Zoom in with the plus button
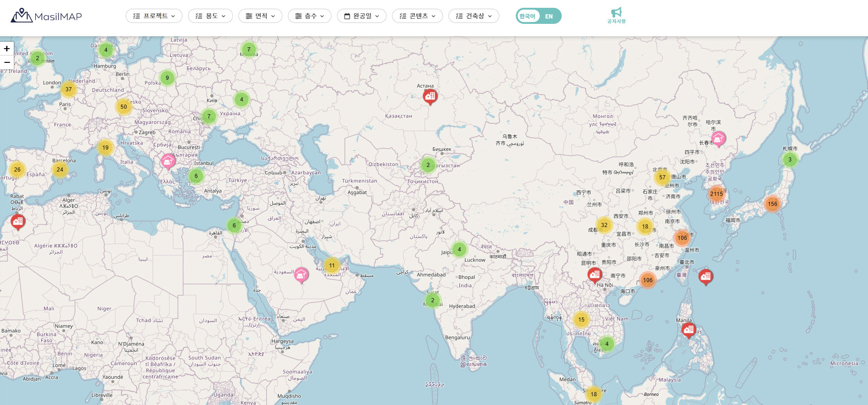Image resolution: width=868 pixels, height=405 pixels. (x=7, y=49)
